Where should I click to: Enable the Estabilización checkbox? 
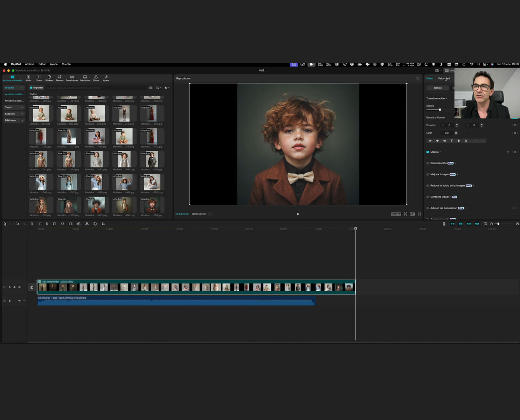pos(428,163)
